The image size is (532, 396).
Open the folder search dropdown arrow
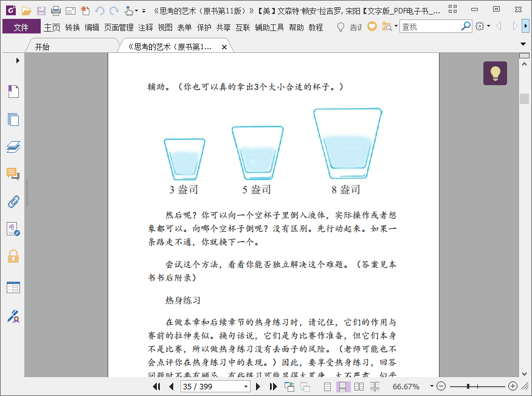pos(396,26)
